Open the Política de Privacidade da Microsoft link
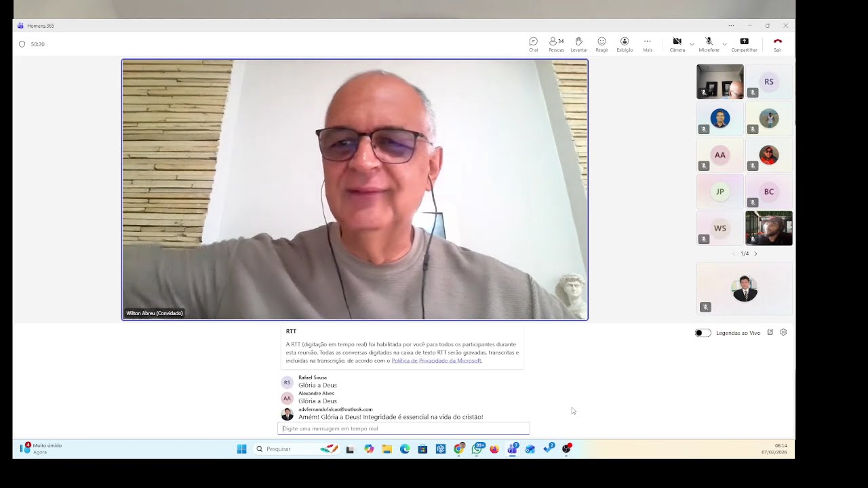 pos(436,361)
